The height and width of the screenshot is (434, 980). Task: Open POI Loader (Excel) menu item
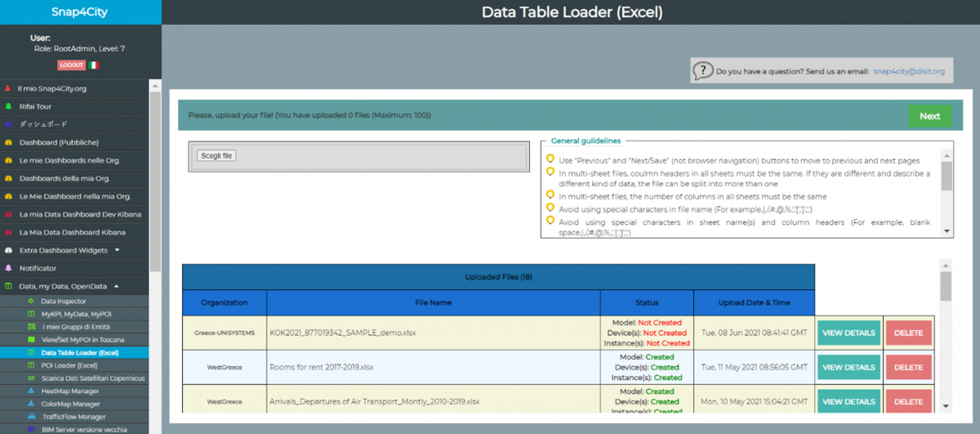69,365
